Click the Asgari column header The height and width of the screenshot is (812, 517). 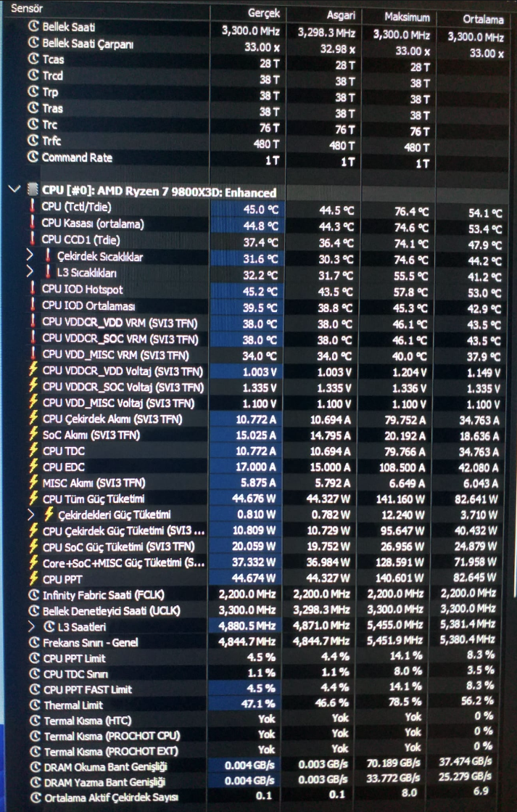pyautogui.click(x=341, y=15)
